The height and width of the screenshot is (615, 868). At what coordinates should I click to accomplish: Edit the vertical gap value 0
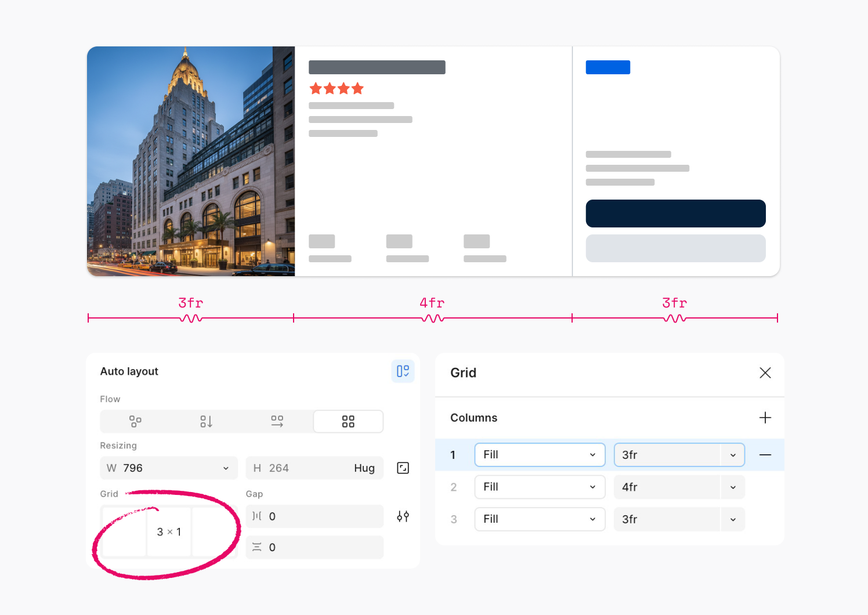pos(314,547)
